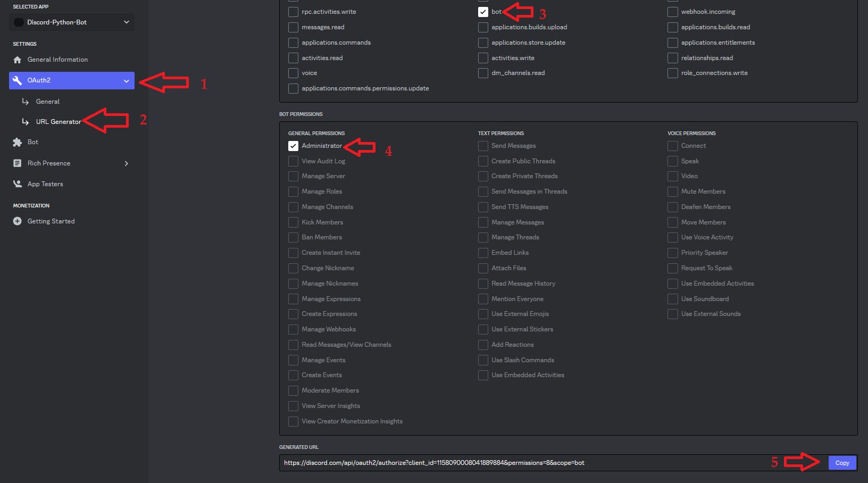Expand the Rich Presence submenu arrow
868x483 pixels.
[127, 163]
